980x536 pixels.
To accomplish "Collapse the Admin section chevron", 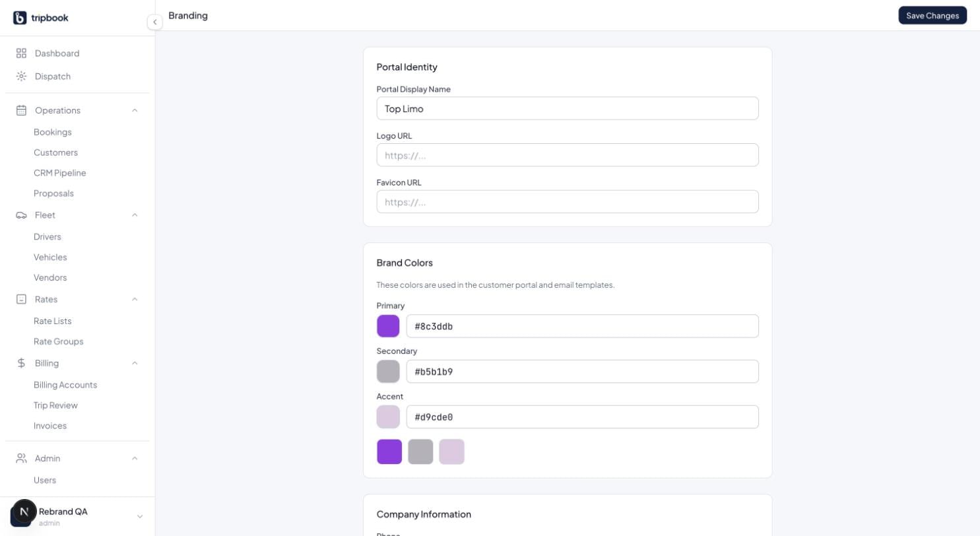I will [135, 458].
